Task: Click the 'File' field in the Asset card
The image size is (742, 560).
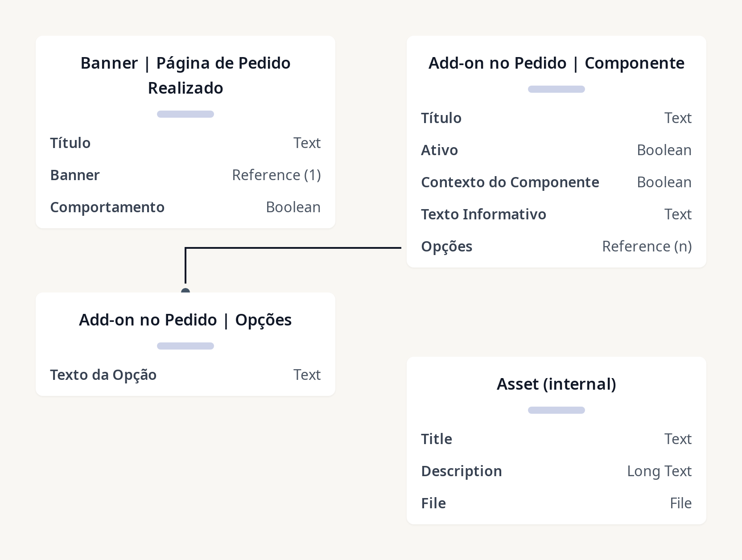Action: tap(433, 503)
